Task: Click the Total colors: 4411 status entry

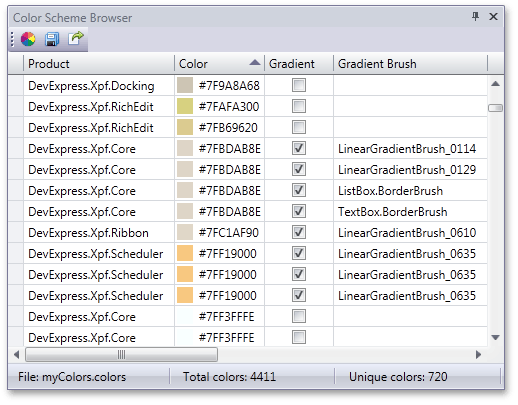Action: (x=229, y=377)
